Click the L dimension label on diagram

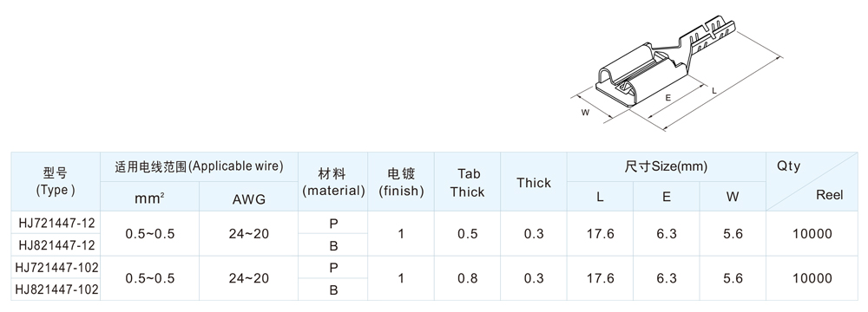[x=714, y=89]
